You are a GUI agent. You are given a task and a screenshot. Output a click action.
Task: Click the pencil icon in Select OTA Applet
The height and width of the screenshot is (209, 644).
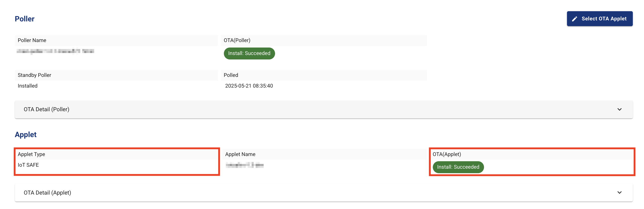pos(574,19)
